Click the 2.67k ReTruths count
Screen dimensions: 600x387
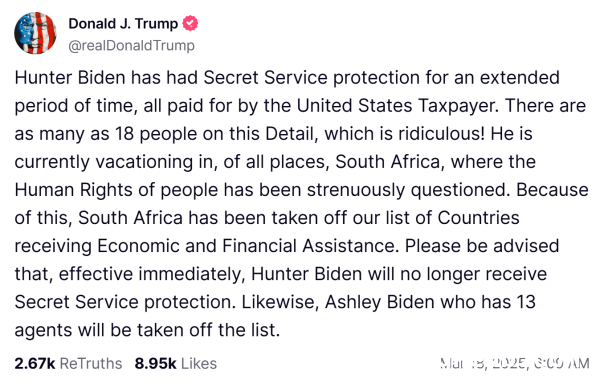(35, 363)
